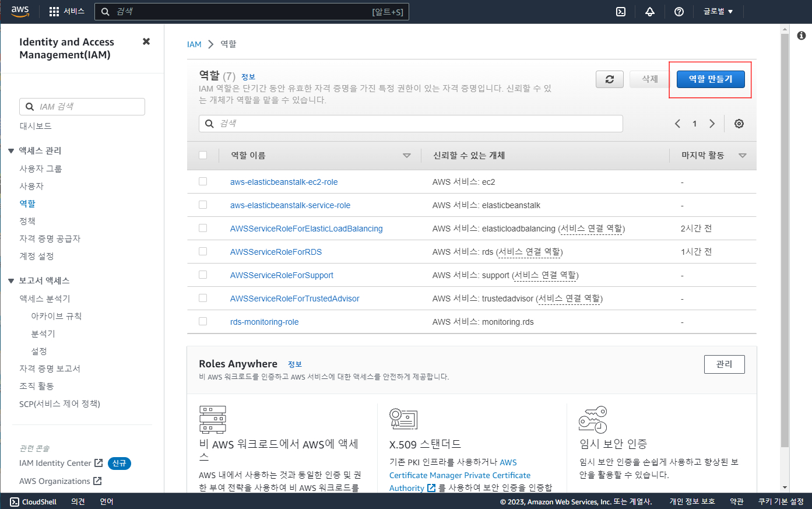The width and height of the screenshot is (812, 509).
Task: Click the X.509 certificate icon
Action: 403,419
